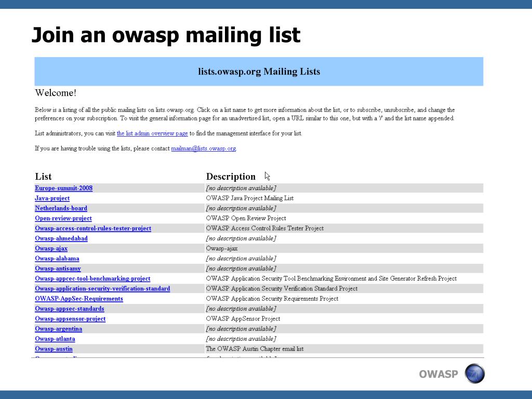Select 'OWASP Java Project Mailing List' description
The width and height of the screenshot is (532, 399).
pos(250,198)
